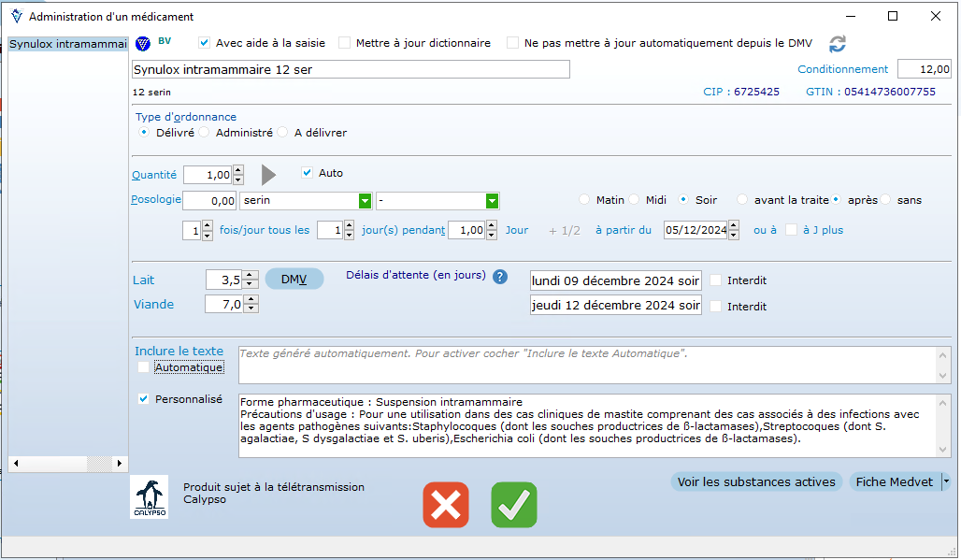
Task: Click the app icon in the title bar
Action: (17, 17)
